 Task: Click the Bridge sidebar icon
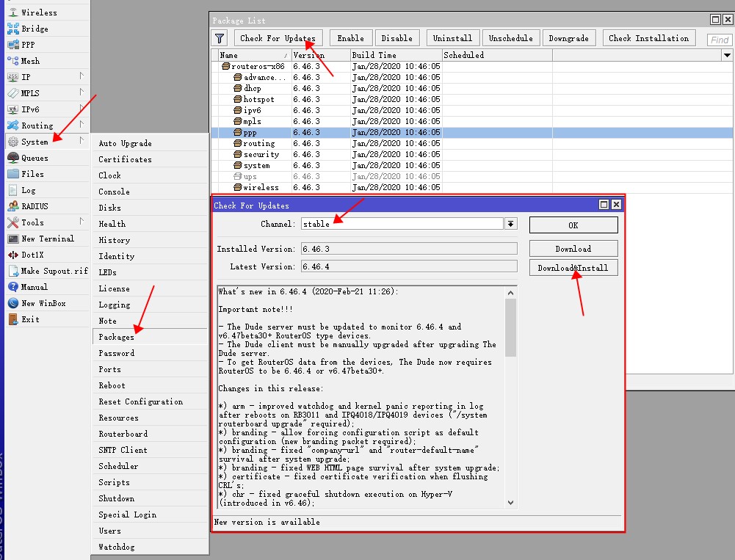[x=13, y=29]
